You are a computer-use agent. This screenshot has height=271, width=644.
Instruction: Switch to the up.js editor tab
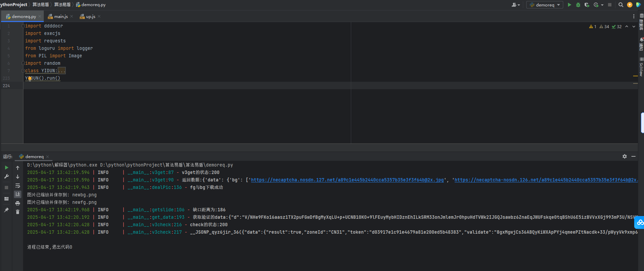pyautogui.click(x=90, y=16)
